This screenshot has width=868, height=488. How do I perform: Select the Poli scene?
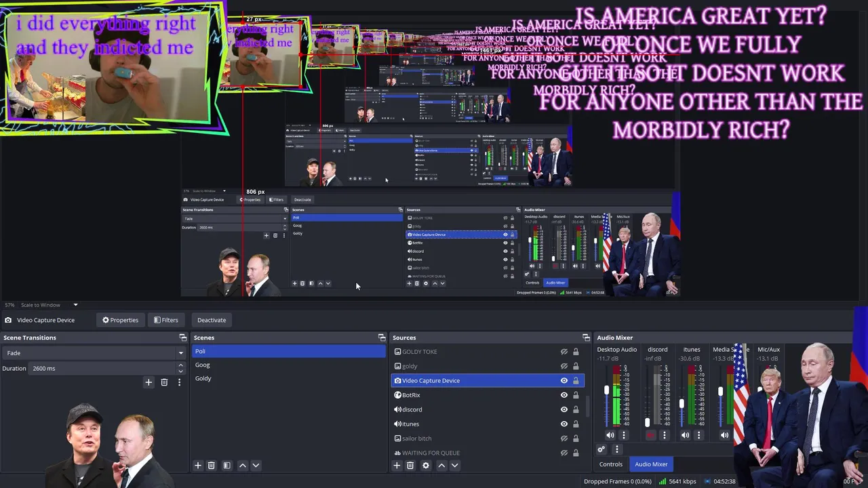(x=289, y=351)
